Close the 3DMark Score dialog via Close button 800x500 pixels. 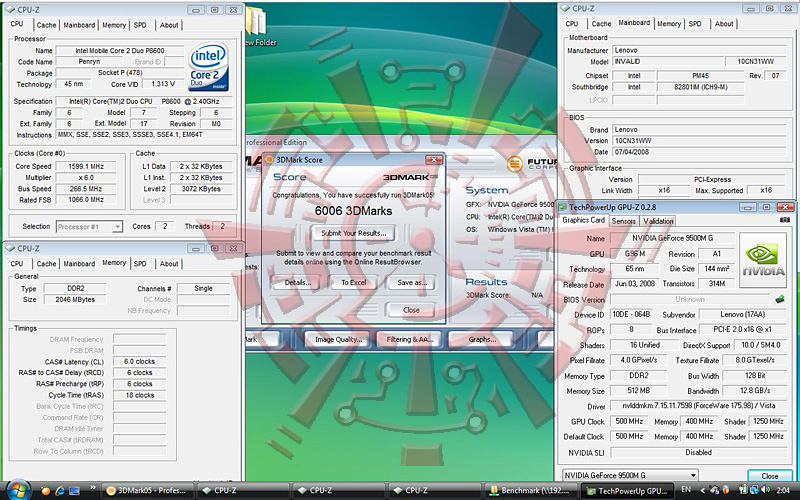[411, 310]
